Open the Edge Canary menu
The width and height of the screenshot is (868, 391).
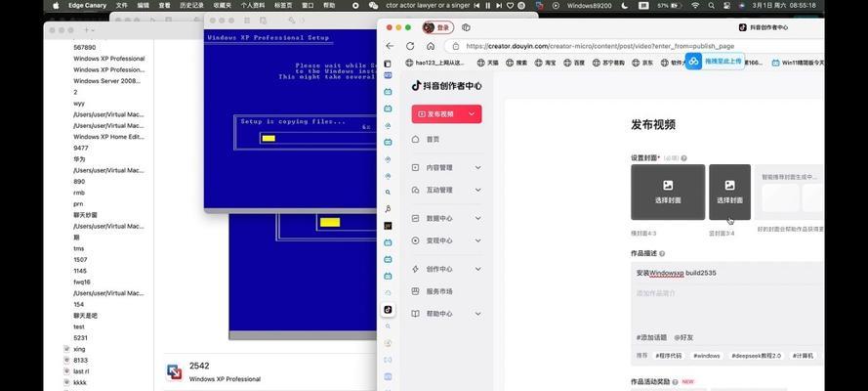[x=88, y=5]
